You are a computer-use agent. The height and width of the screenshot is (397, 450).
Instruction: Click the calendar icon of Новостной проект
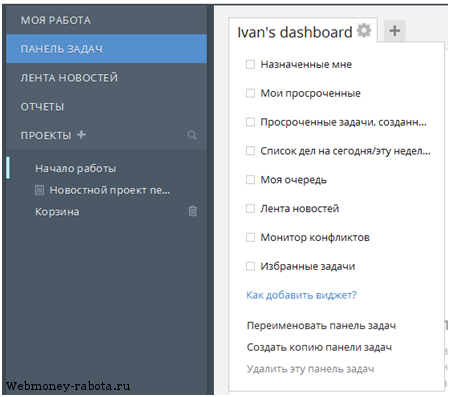tap(39, 190)
